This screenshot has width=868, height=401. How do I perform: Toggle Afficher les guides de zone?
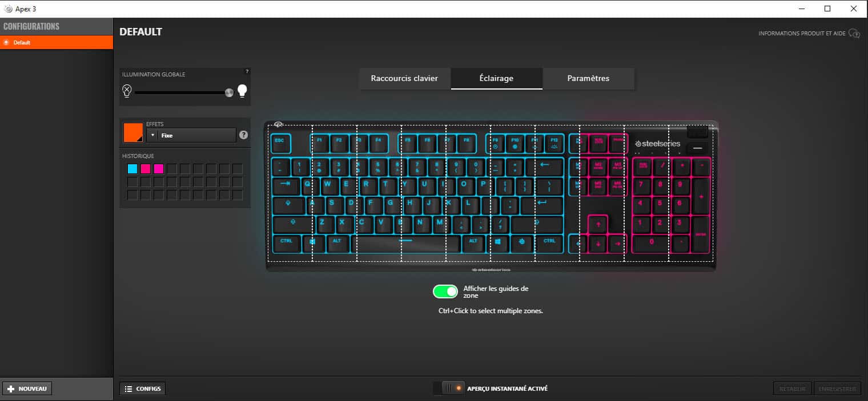click(x=445, y=291)
